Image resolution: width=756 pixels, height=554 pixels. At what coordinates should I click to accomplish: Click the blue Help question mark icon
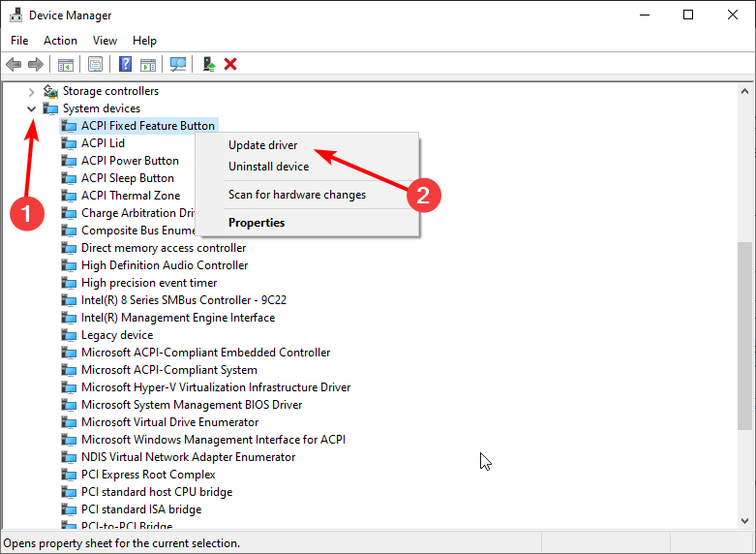pos(126,64)
